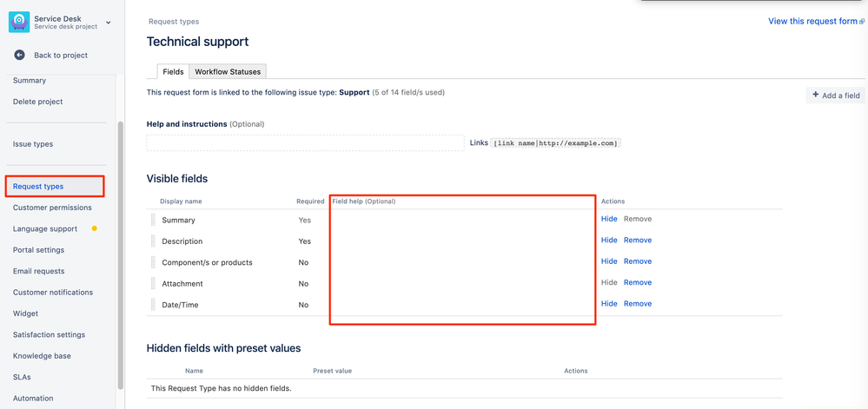Open Issue types settings
868x409 pixels.
pyautogui.click(x=33, y=144)
